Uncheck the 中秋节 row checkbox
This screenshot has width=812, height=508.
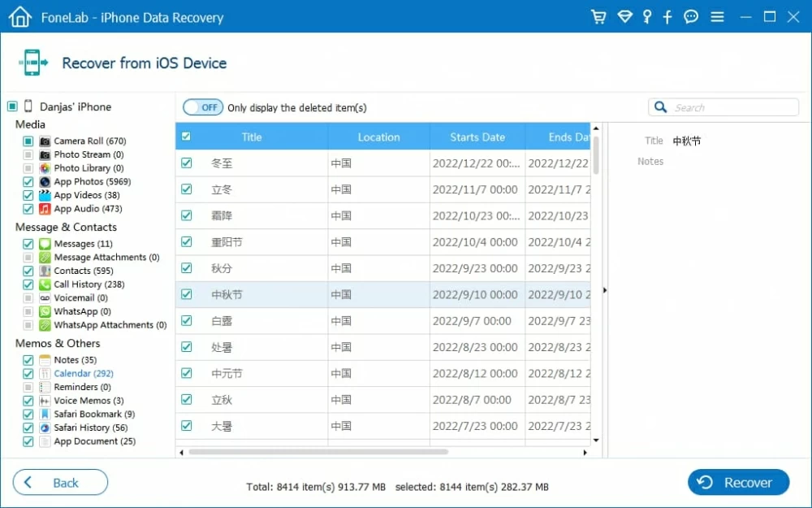(x=187, y=294)
